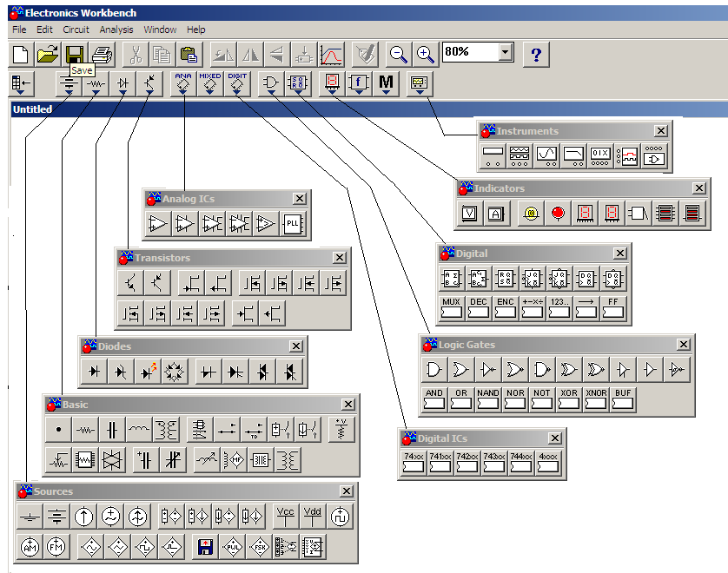Select the inductor in Basic panel
Viewport: 728px width, 573px height.
pos(139,430)
